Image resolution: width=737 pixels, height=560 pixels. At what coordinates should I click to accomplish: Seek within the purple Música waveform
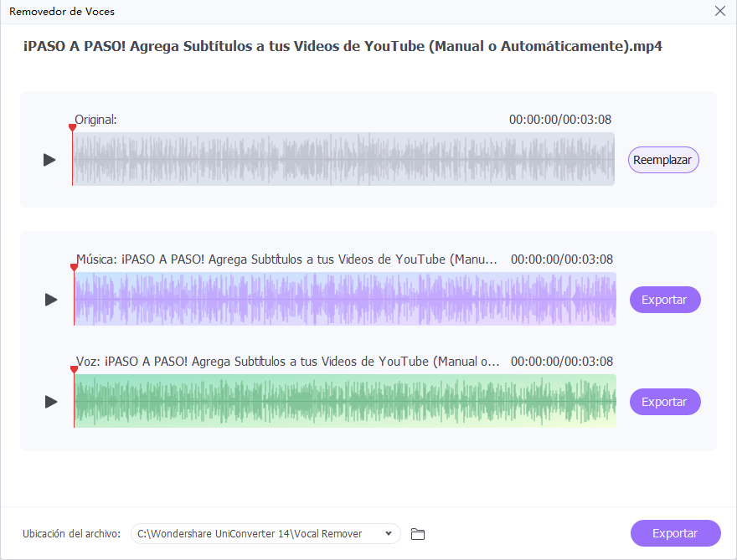click(x=345, y=299)
